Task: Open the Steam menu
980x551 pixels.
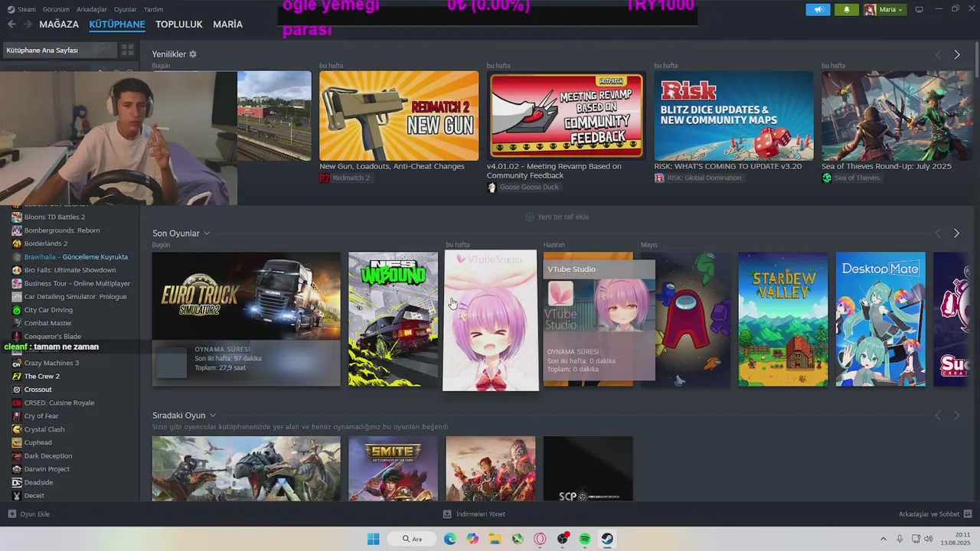Action: click(21, 9)
